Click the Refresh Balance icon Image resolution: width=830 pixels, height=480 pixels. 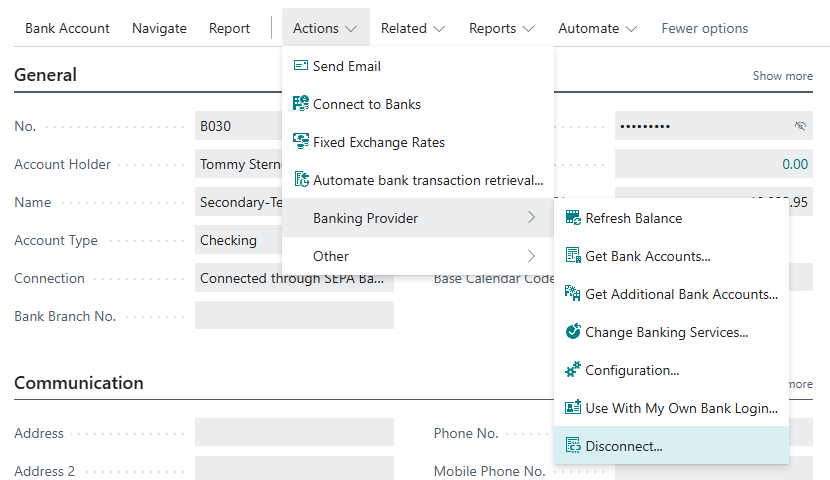573,218
